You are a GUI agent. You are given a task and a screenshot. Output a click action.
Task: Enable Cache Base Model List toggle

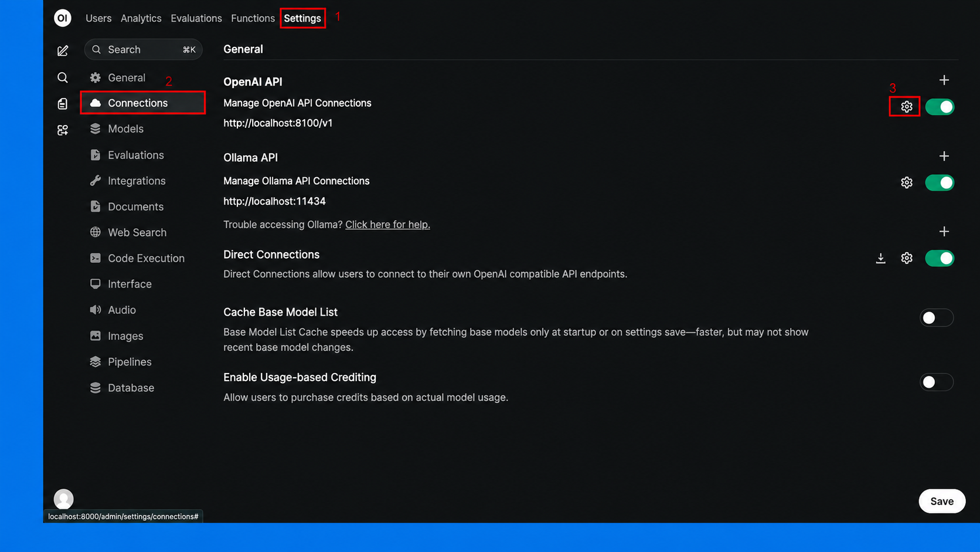(937, 318)
